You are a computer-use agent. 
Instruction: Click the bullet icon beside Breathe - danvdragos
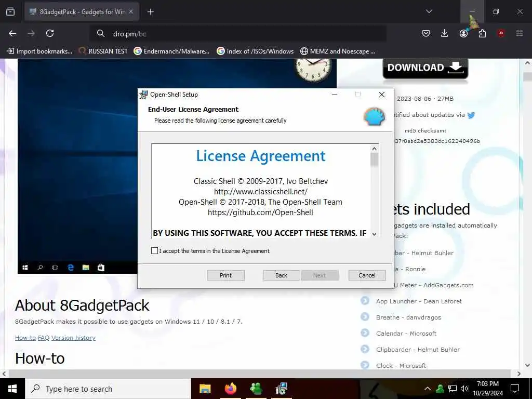click(365, 316)
